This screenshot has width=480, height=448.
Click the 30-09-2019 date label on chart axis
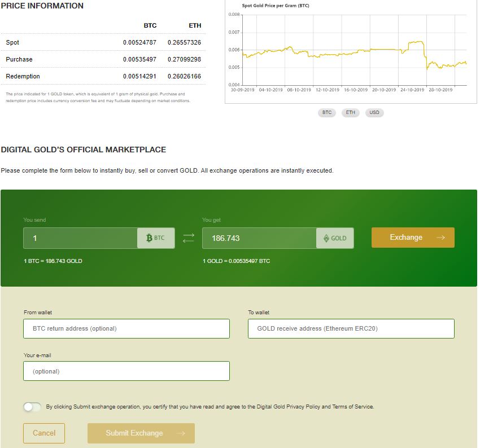click(242, 90)
